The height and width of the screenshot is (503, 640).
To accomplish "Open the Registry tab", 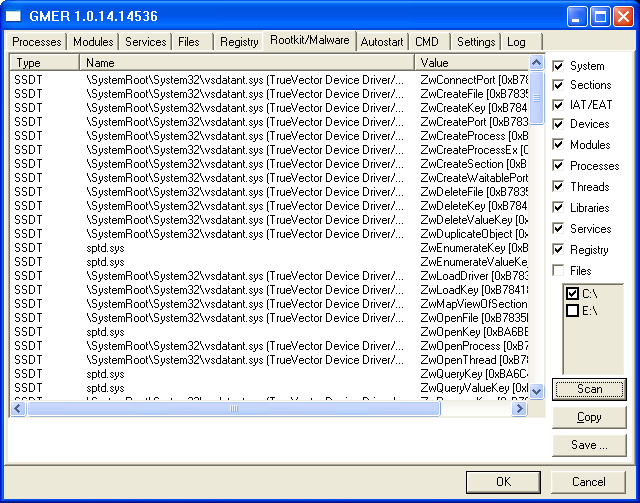I will pos(239,42).
